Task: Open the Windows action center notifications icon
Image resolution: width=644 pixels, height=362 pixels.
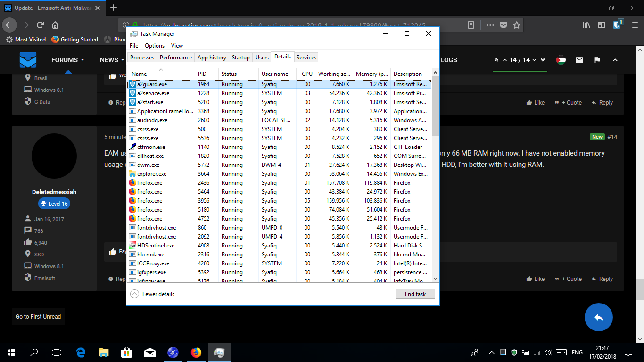Action: point(628,352)
